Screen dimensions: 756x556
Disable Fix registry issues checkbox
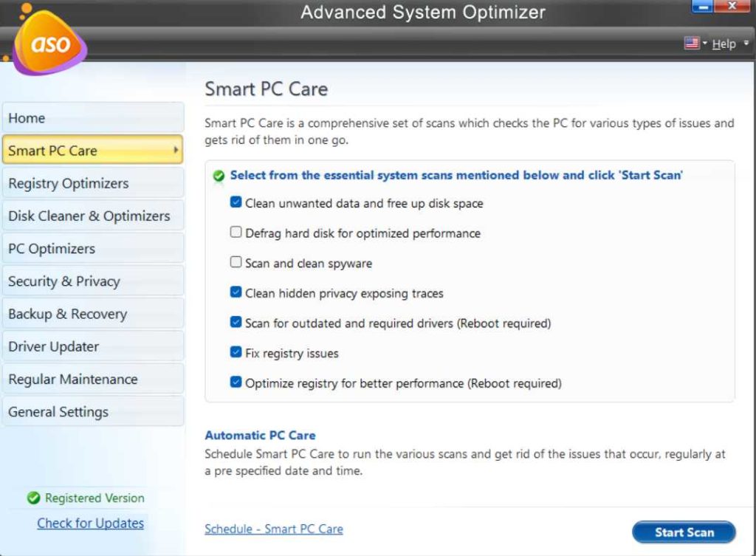236,352
